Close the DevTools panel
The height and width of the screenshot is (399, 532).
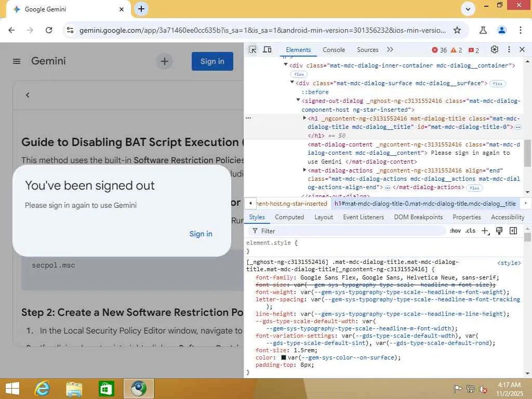[x=522, y=49]
